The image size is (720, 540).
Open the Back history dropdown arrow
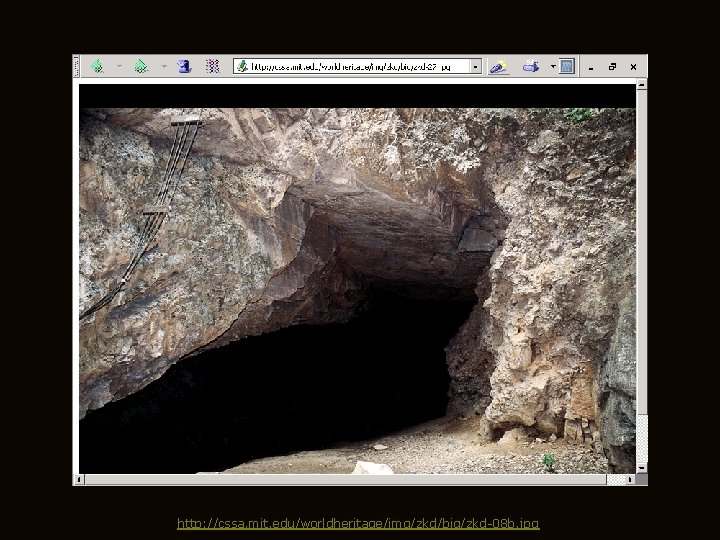pyautogui.click(x=119, y=67)
